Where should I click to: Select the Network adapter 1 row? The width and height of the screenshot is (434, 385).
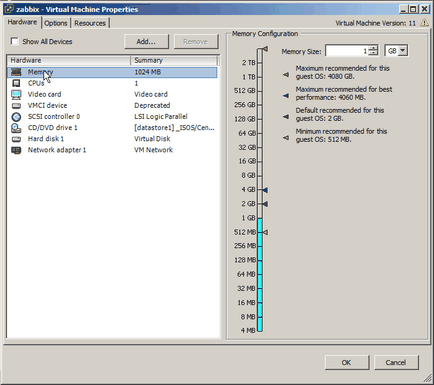pos(112,150)
